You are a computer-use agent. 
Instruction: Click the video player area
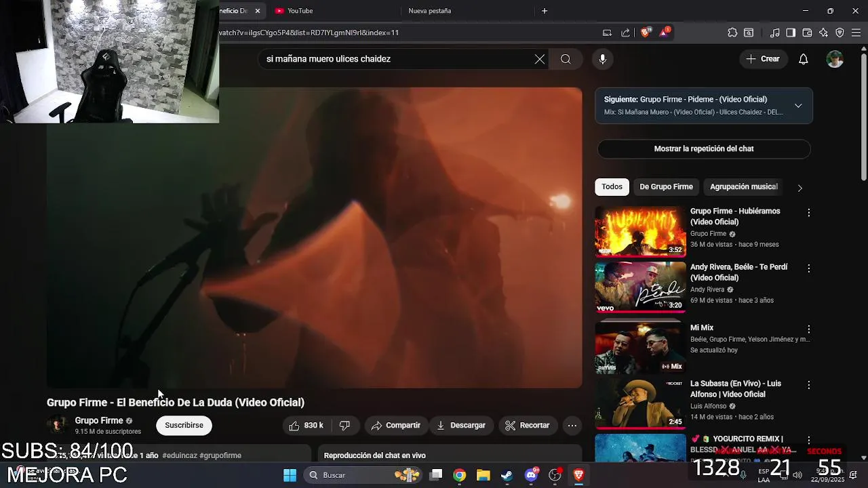pyautogui.click(x=314, y=237)
